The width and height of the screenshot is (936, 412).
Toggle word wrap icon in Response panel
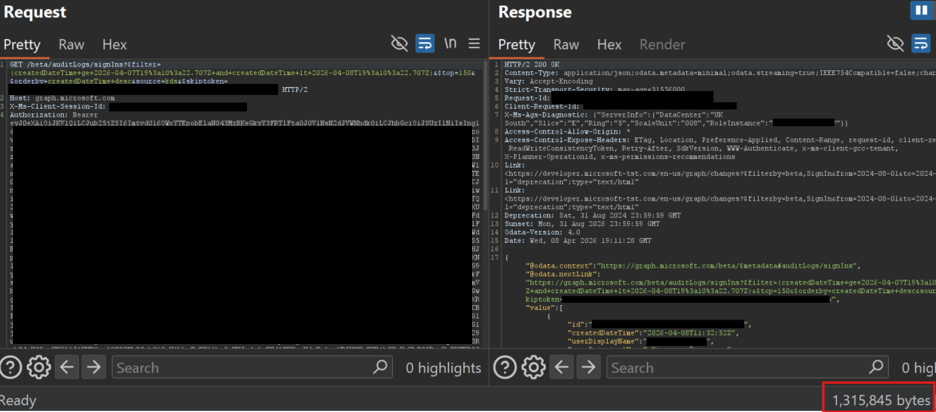[x=920, y=44]
